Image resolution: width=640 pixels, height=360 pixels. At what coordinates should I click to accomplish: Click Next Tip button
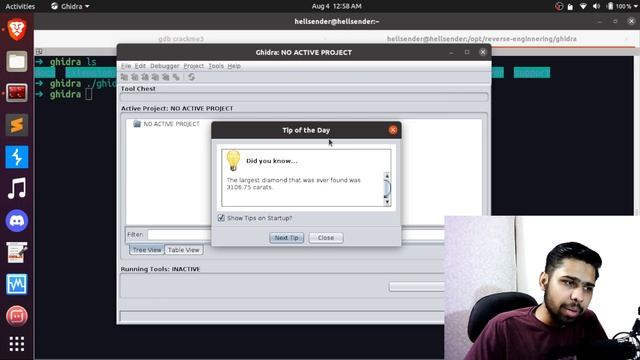[287, 238]
